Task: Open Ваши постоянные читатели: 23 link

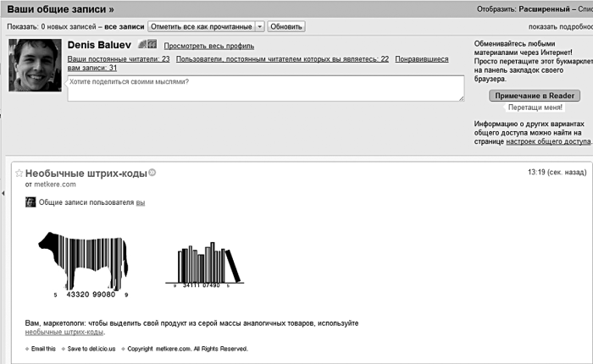Action: 119,59
